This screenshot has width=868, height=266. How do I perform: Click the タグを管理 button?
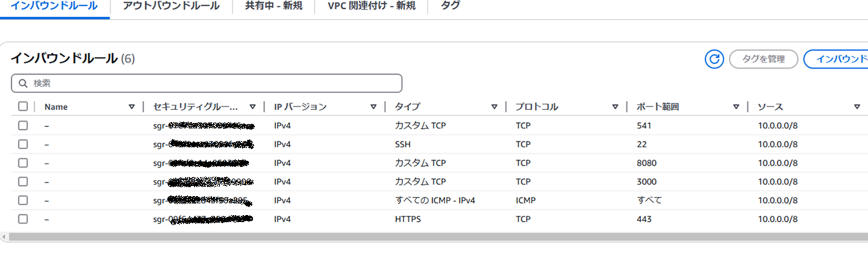point(763,59)
